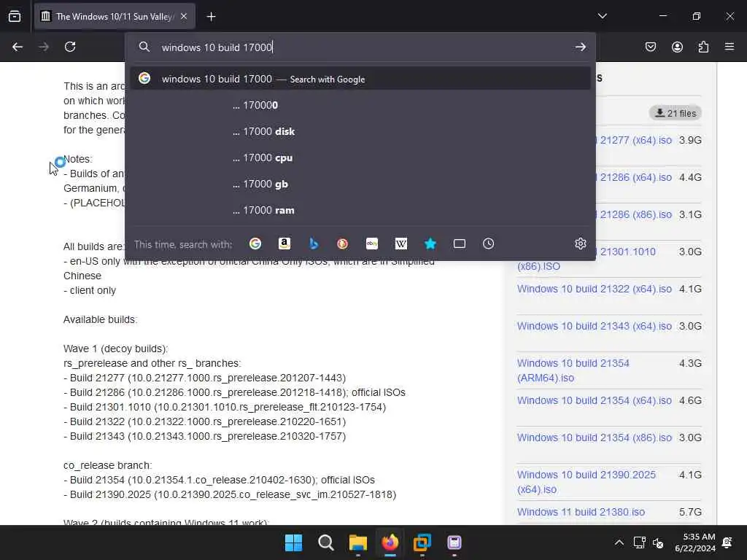Click the 'co_release branch:' heading text
The width and height of the screenshot is (747, 560).
[107, 465]
